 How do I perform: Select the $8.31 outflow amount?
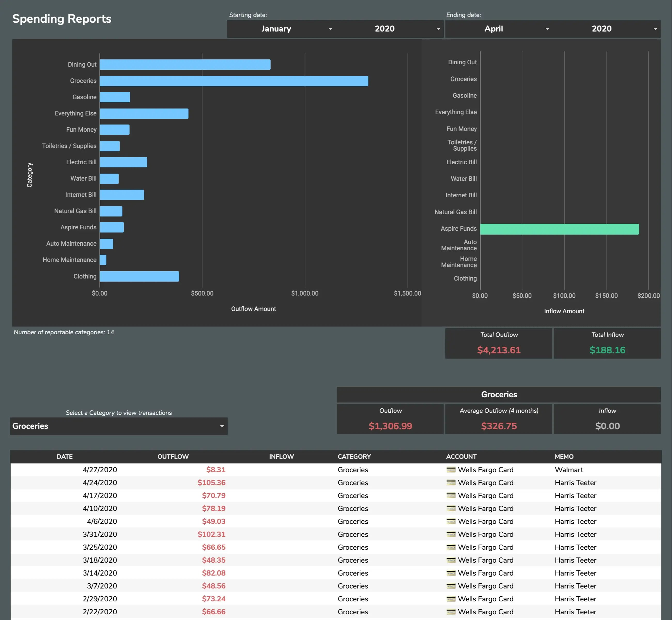point(216,470)
